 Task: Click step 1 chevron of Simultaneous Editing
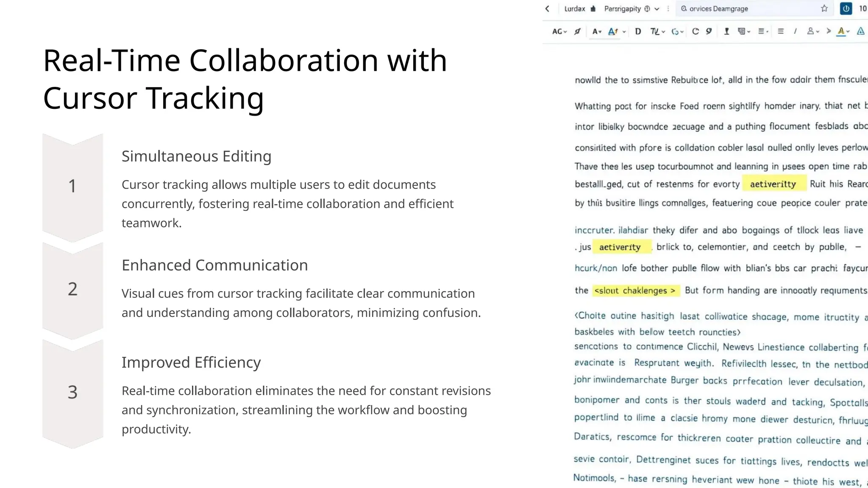pyautogui.click(x=72, y=186)
